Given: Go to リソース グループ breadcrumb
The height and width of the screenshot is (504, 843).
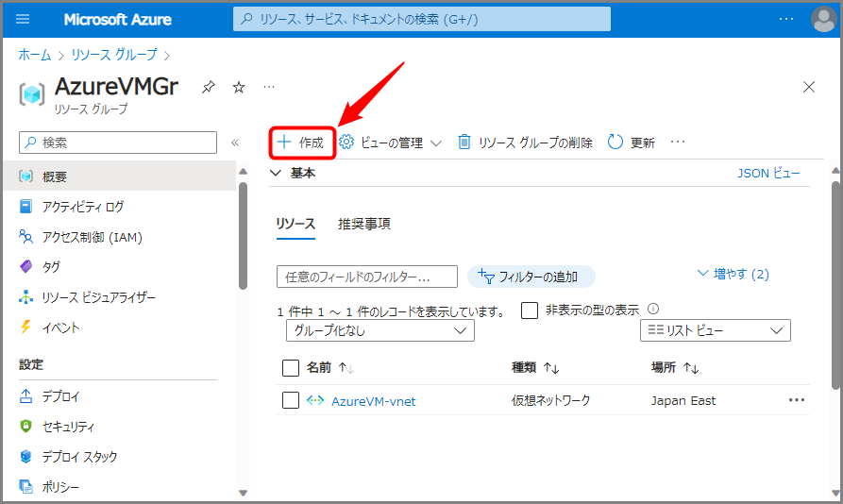Looking at the screenshot, I should pos(114,55).
